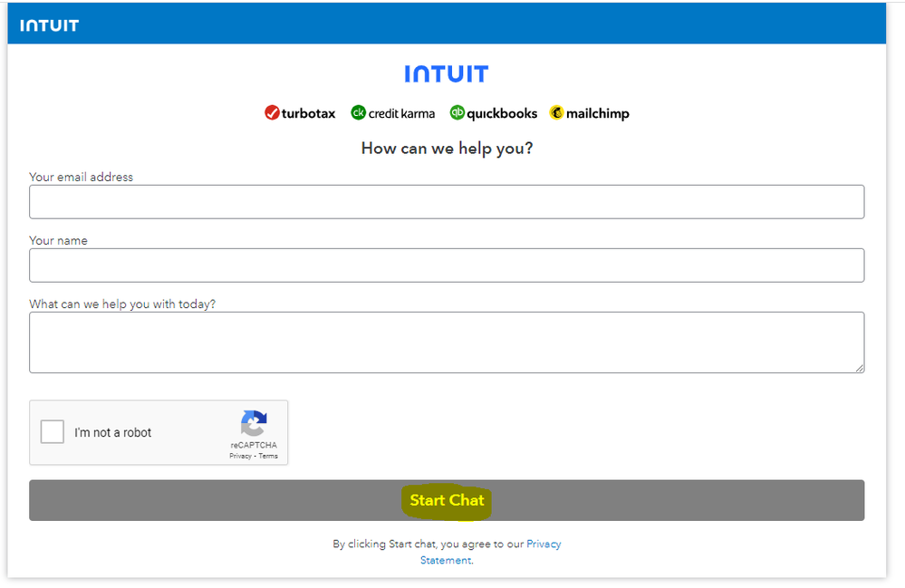905x588 pixels.
Task: Click the "What can we help you with today?" textarea
Action: click(447, 342)
